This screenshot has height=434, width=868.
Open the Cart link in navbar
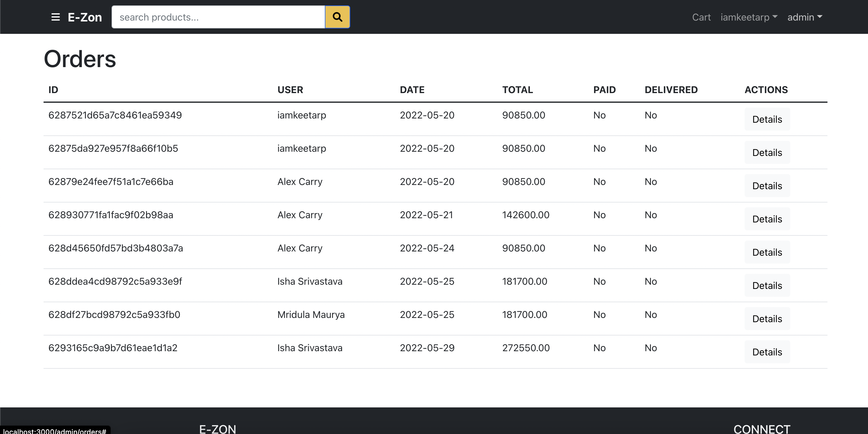pyautogui.click(x=701, y=17)
